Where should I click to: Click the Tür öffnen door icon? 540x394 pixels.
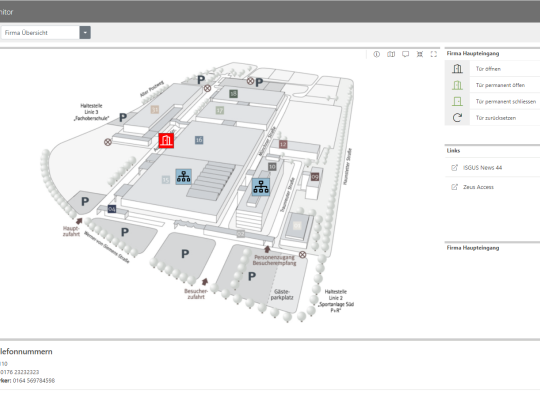point(457,69)
